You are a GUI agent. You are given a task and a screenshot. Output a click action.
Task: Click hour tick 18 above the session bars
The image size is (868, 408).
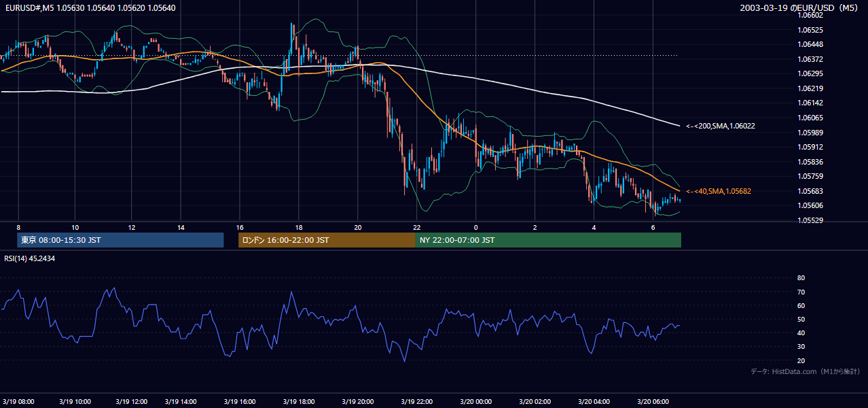pyautogui.click(x=299, y=227)
